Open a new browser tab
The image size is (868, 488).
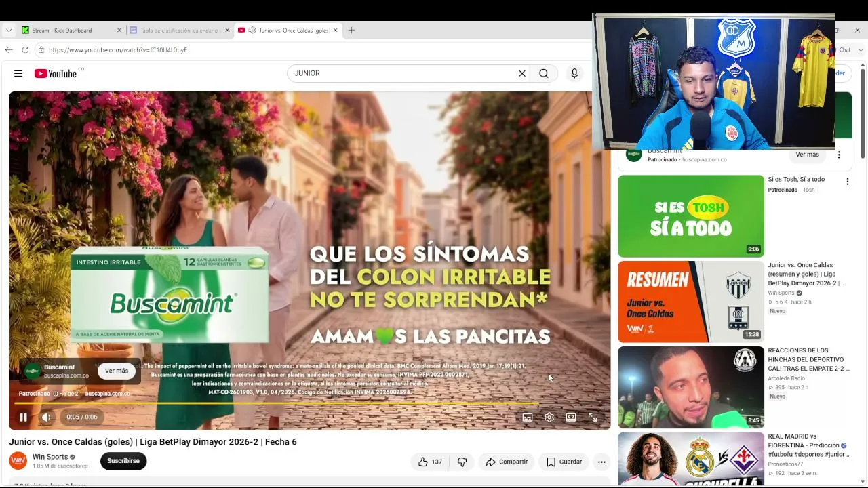[351, 30]
